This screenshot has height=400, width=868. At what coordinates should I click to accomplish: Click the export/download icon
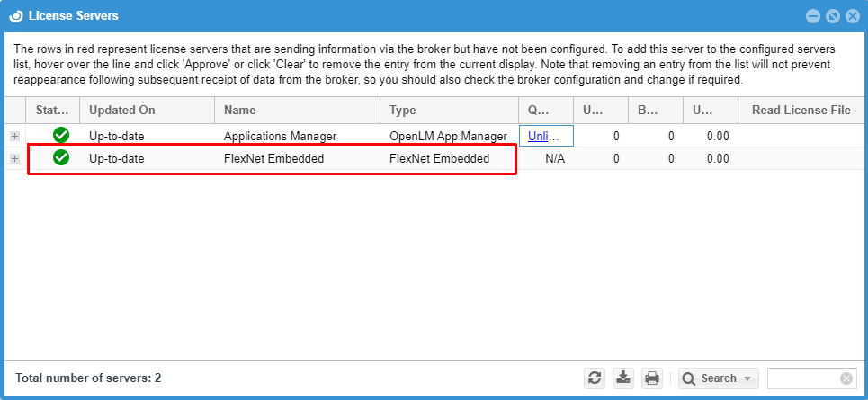[623, 378]
